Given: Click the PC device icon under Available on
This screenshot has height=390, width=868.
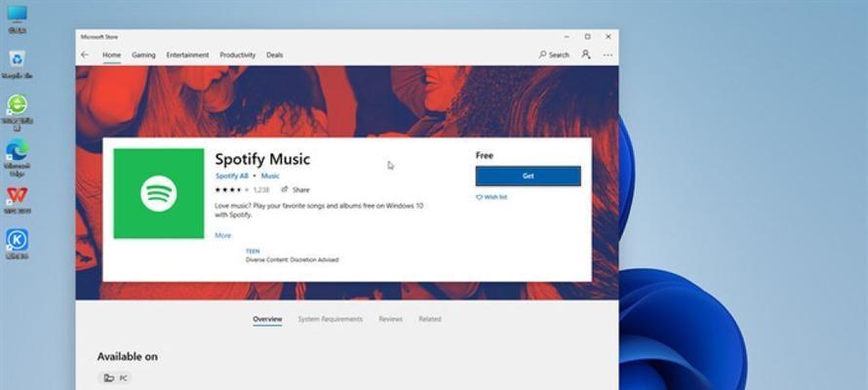Looking at the screenshot, I should point(109,378).
